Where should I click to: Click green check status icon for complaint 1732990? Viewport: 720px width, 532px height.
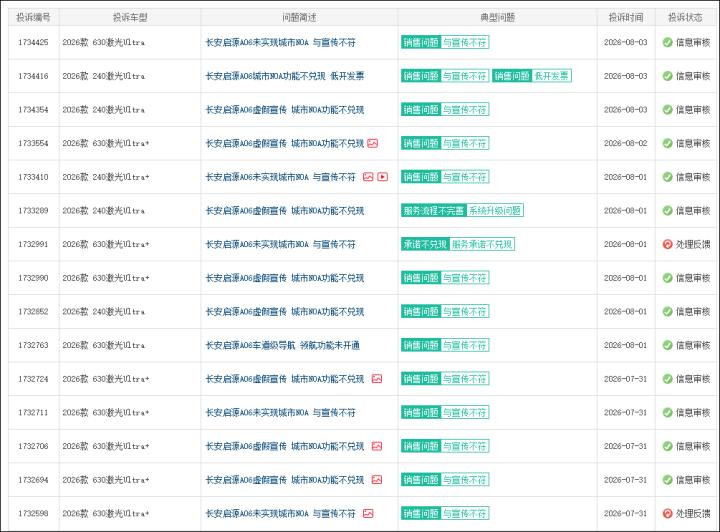click(x=668, y=278)
